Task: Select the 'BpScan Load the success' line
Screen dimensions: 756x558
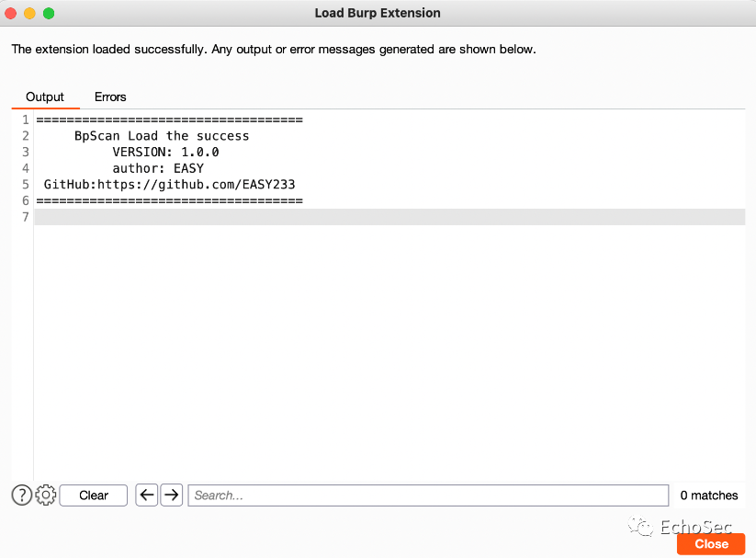Action: 162,136
